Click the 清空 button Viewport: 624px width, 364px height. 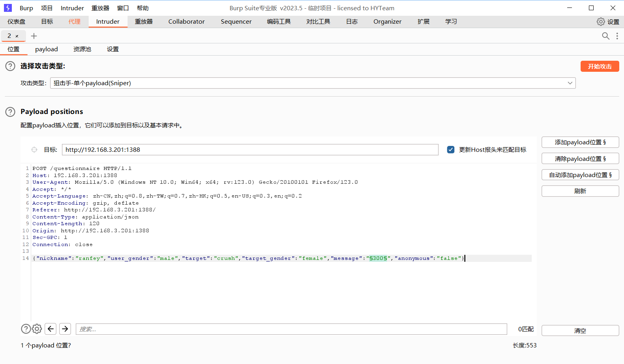pyautogui.click(x=580, y=331)
